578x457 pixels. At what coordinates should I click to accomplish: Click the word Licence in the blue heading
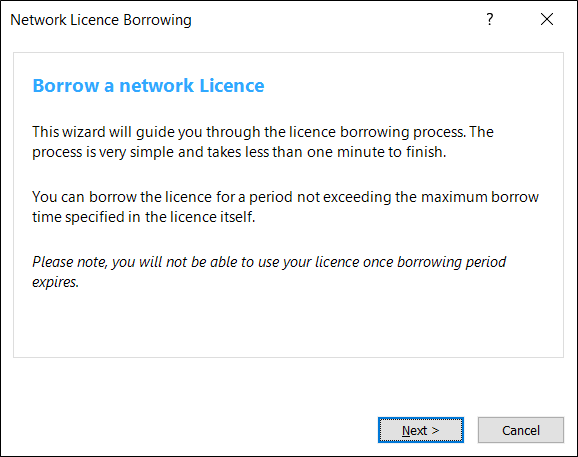[232, 86]
